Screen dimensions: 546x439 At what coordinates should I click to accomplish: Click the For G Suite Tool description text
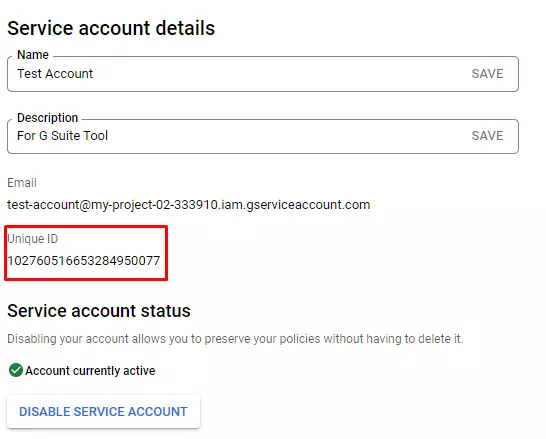62,135
